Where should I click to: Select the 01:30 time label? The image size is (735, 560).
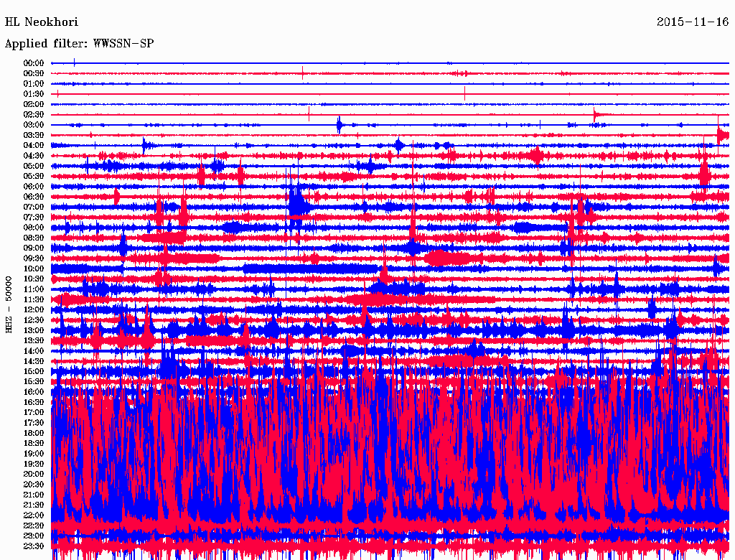click(x=34, y=94)
